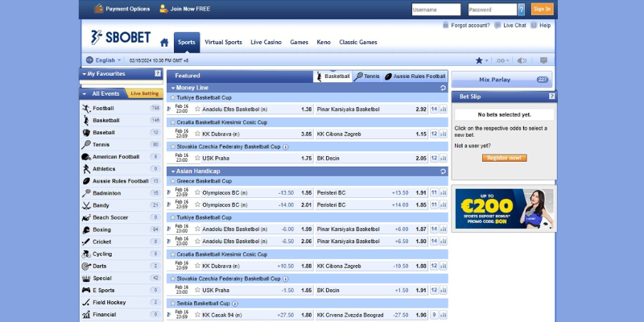Select the Tennis featured tab

tap(366, 76)
